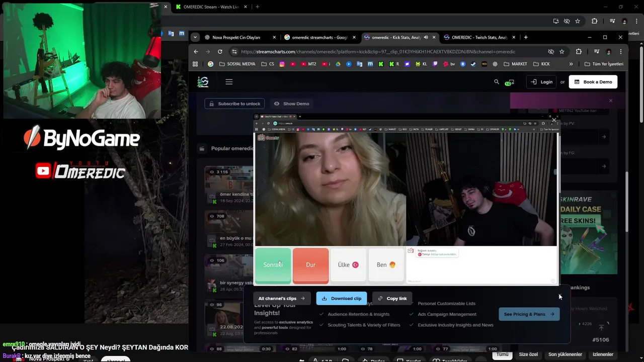Open the MARKET bookmark folder
The width and height of the screenshot is (644, 362).
tap(515, 64)
